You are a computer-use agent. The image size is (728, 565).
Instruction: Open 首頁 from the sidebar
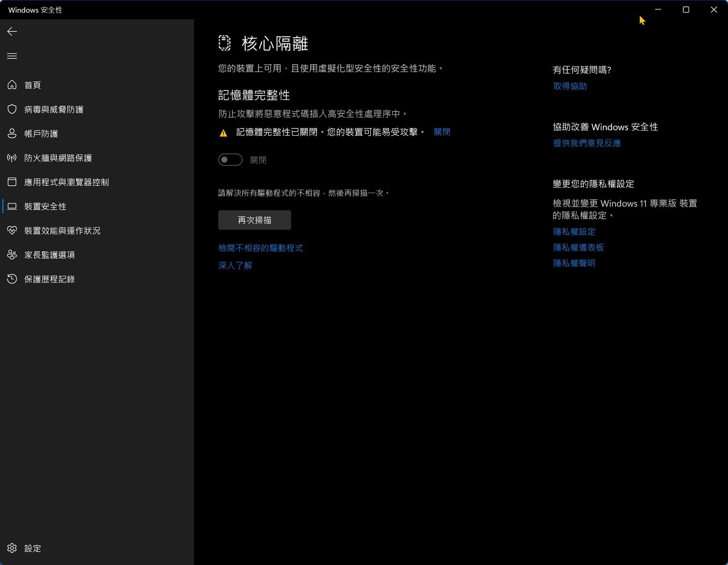point(32,85)
